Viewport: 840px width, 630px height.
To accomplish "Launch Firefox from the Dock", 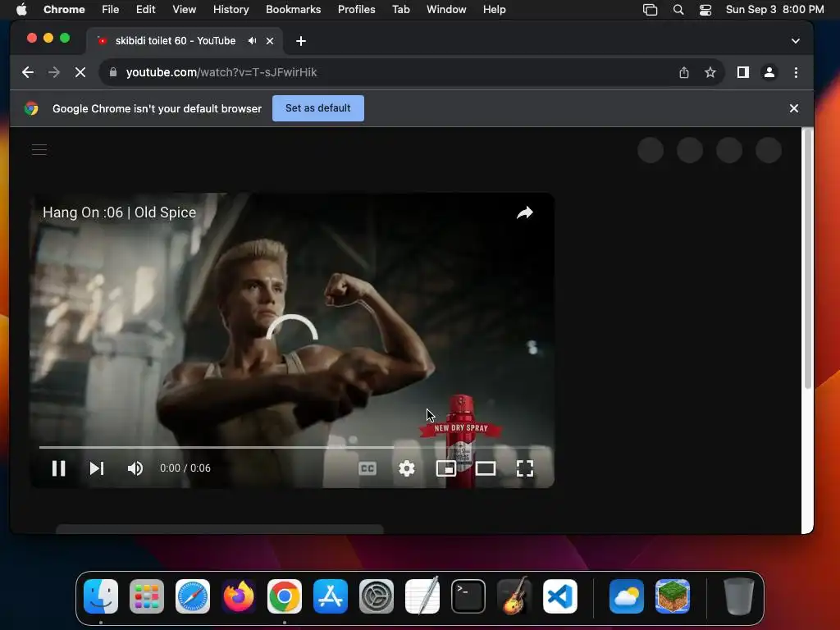I will (x=239, y=596).
